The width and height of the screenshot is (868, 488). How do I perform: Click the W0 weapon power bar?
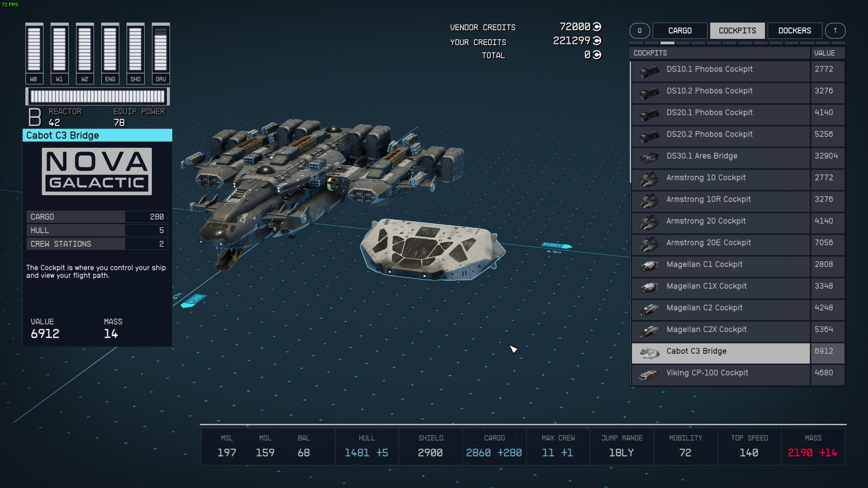(x=34, y=53)
